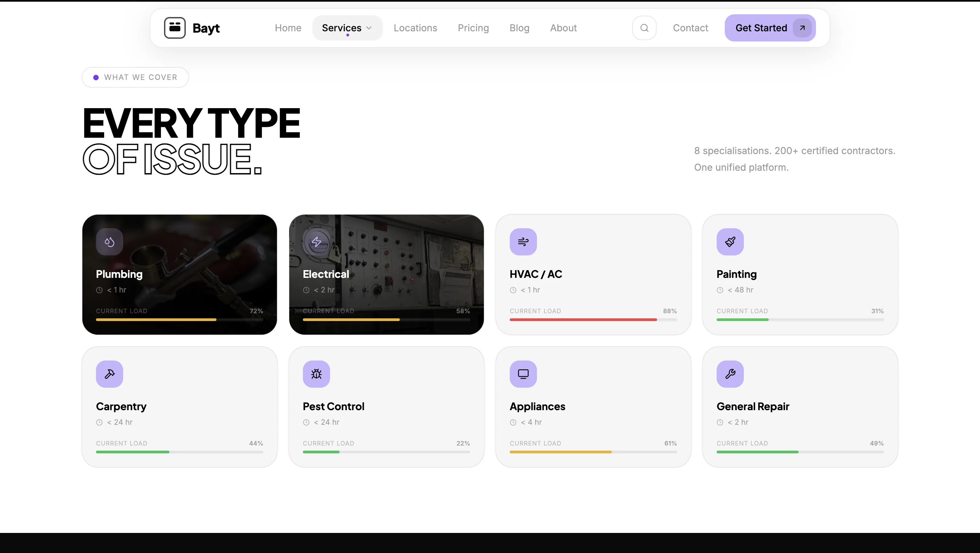
Task: Click the General Repair wrench icon
Action: (x=730, y=374)
